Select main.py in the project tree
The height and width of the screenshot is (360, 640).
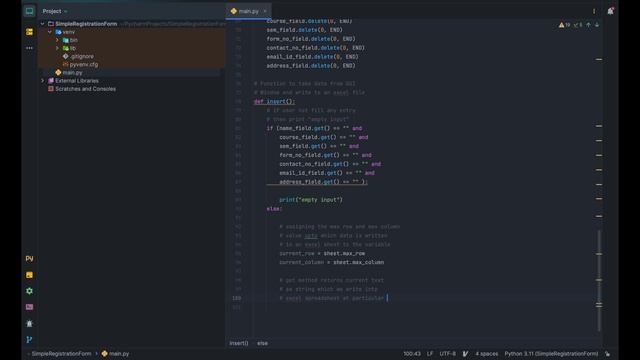tap(72, 73)
